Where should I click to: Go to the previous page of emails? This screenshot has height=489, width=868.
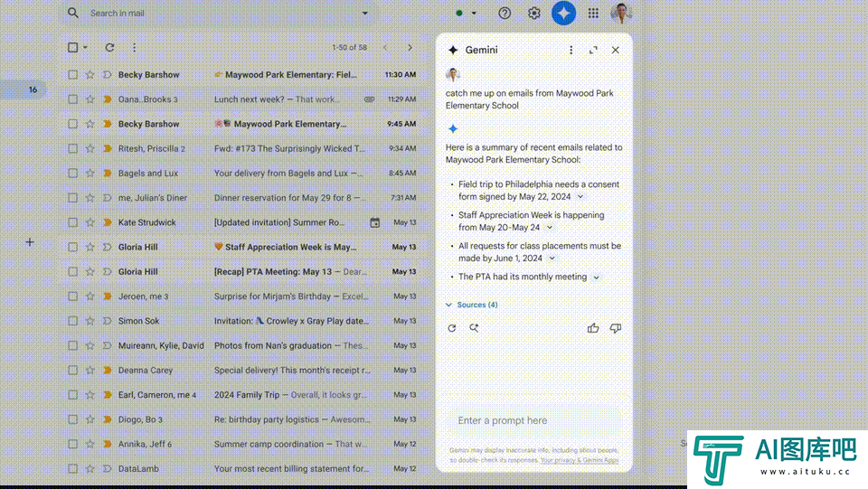[385, 48]
